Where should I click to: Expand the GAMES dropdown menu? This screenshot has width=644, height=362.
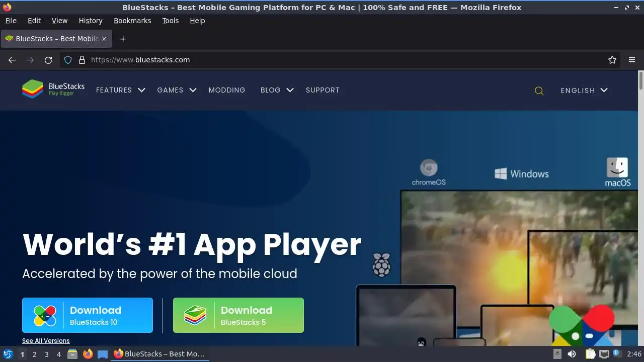pos(177,90)
